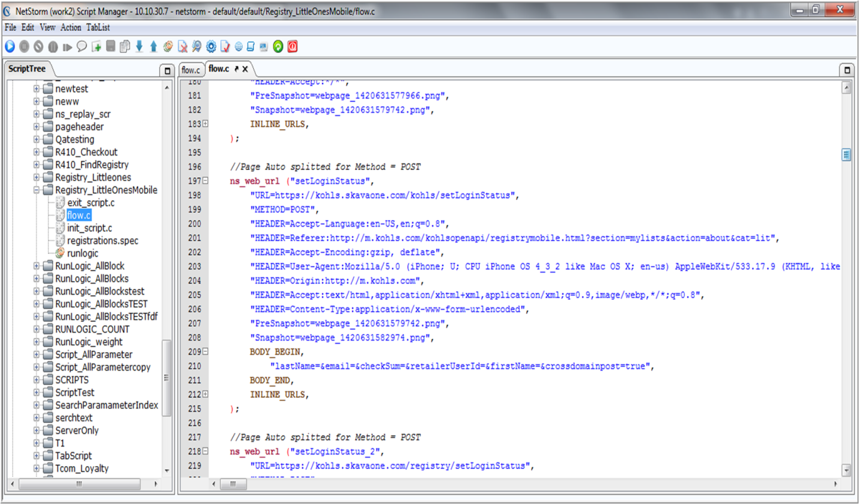This screenshot has height=504, width=859.
Task: Select runlogic in the script tree
Action: (83, 254)
